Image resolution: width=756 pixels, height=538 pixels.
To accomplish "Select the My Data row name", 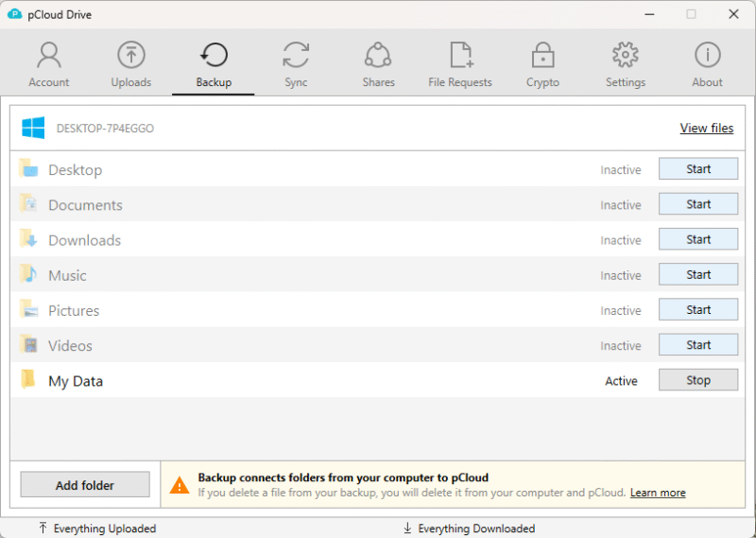I will pyautogui.click(x=76, y=382).
